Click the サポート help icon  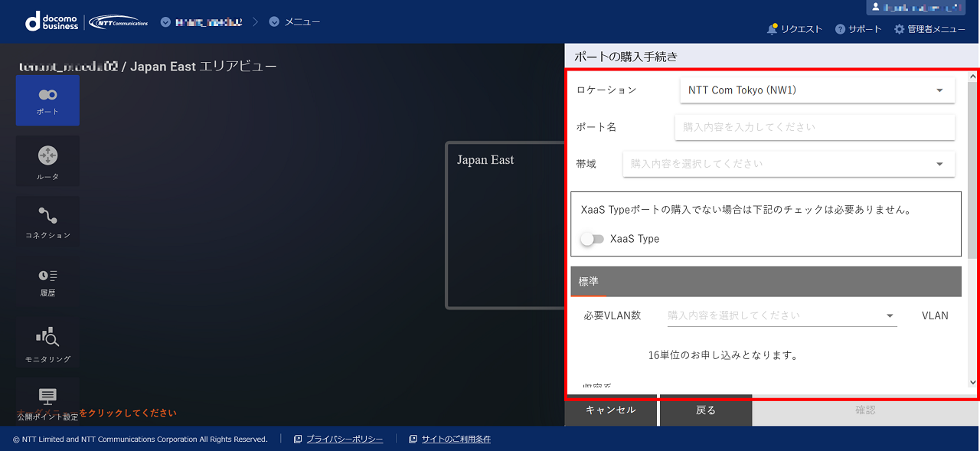tap(840, 29)
